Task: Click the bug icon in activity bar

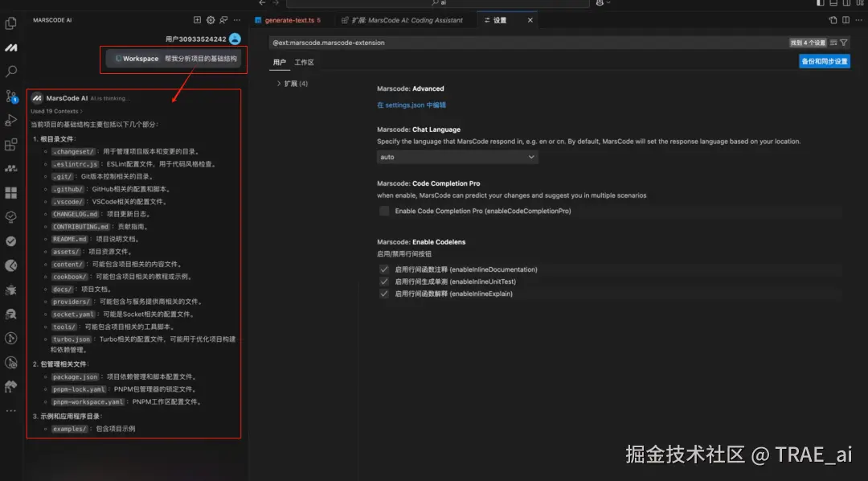Action: click(10, 290)
